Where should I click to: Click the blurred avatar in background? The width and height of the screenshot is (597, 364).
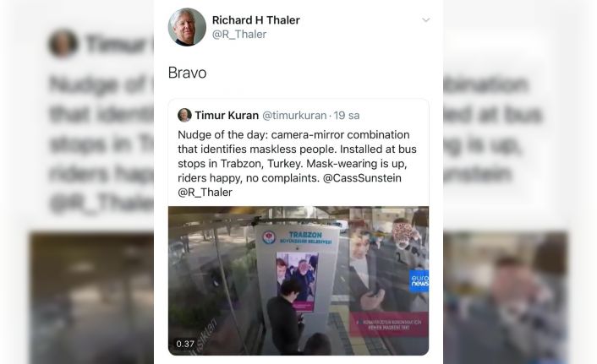tap(63, 43)
